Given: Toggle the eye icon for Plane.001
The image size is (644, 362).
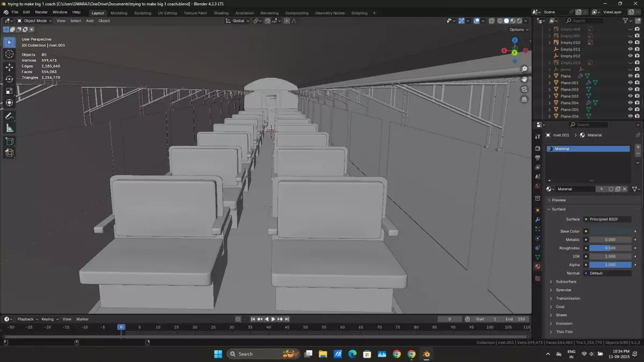Looking at the screenshot, I should click(630, 83).
